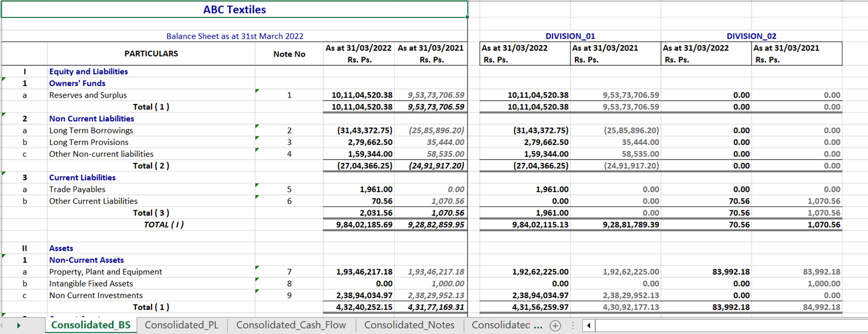Select Intangible Fixed Assets label
Image resolution: width=868 pixels, height=334 pixels.
click(x=91, y=284)
